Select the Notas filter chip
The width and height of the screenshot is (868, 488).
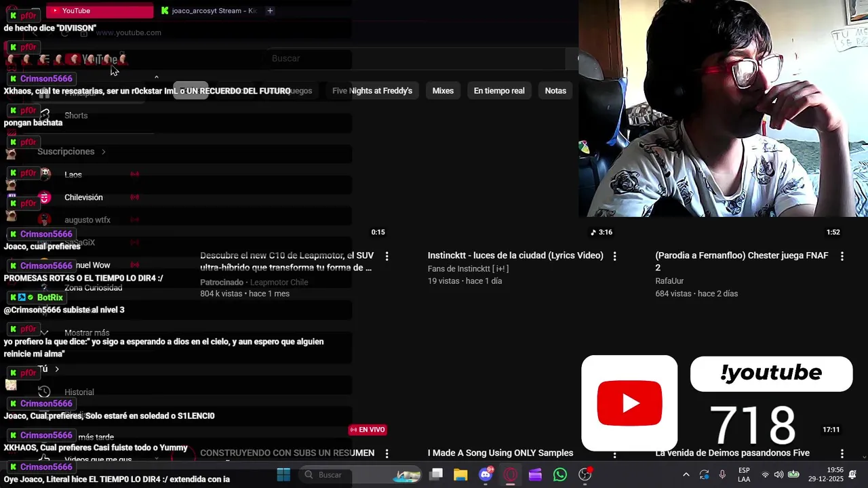pyautogui.click(x=555, y=91)
